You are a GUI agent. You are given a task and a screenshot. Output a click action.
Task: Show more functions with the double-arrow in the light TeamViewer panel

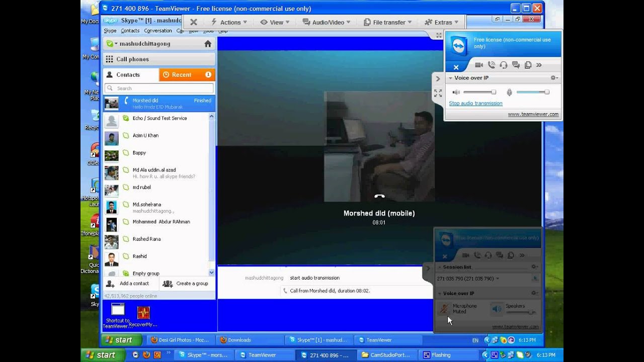click(x=539, y=65)
